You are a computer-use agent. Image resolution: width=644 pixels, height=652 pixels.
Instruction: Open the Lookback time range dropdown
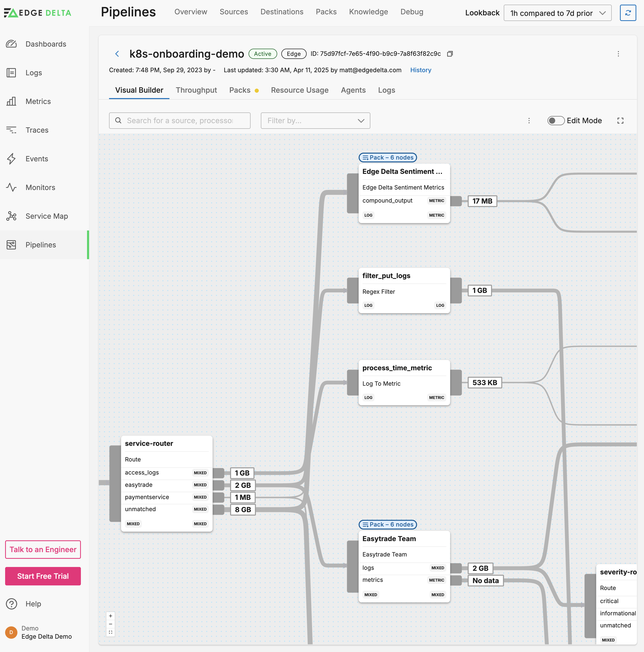(557, 13)
